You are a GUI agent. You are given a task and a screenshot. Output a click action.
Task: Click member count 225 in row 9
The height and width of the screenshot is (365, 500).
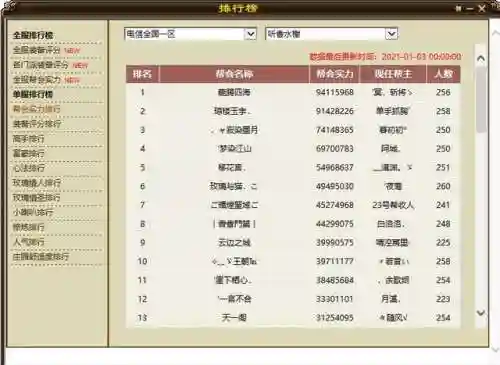443,242
